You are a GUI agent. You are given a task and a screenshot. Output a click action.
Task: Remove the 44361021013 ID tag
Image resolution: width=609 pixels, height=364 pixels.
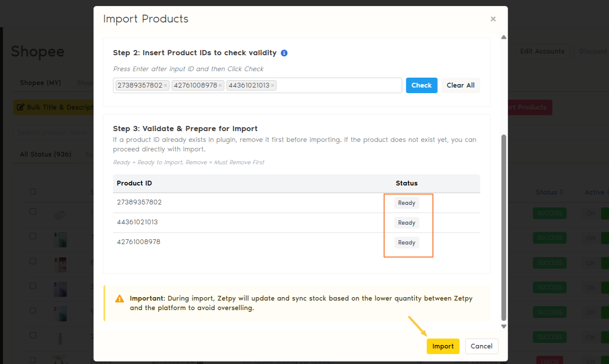point(272,85)
